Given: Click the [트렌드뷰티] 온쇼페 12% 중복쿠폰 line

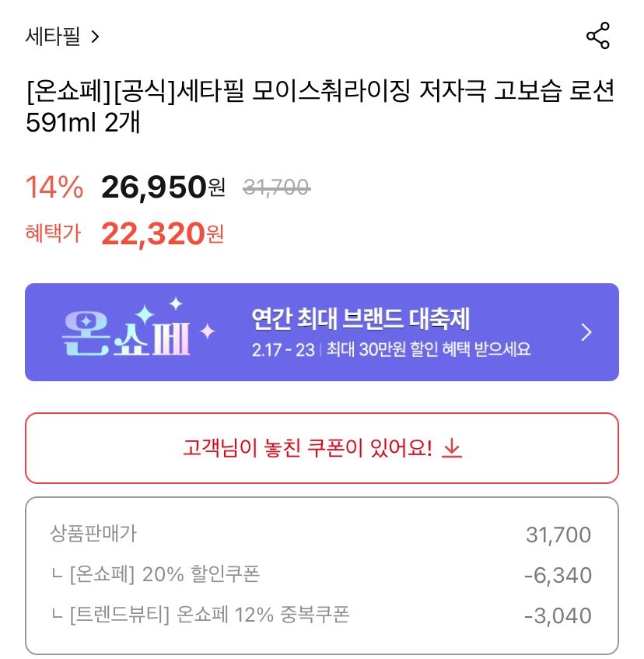Looking at the screenshot, I should tap(199, 615).
